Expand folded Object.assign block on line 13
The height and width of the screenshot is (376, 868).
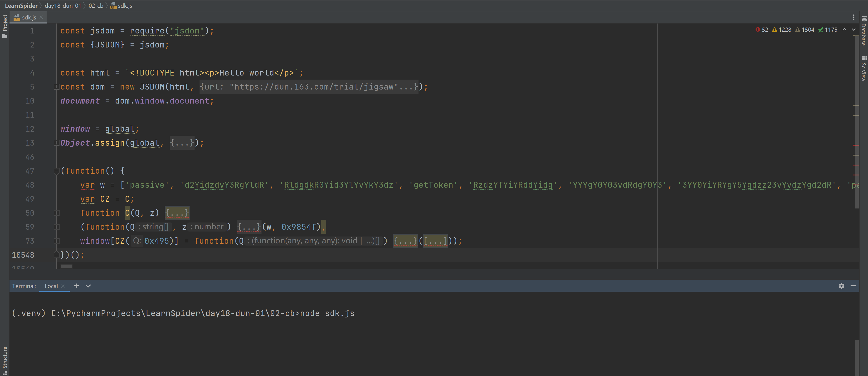click(56, 143)
